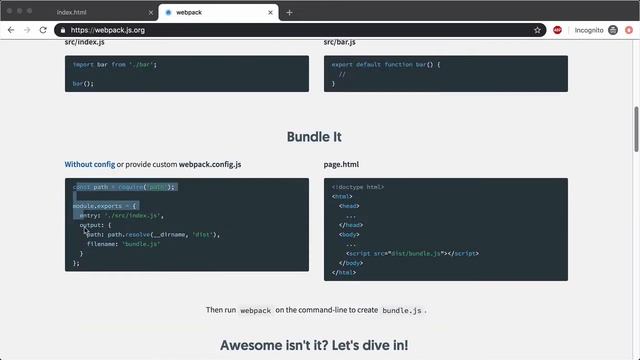640x360 pixels.
Task: Click the 'module.exports' code line
Action: 104,206
